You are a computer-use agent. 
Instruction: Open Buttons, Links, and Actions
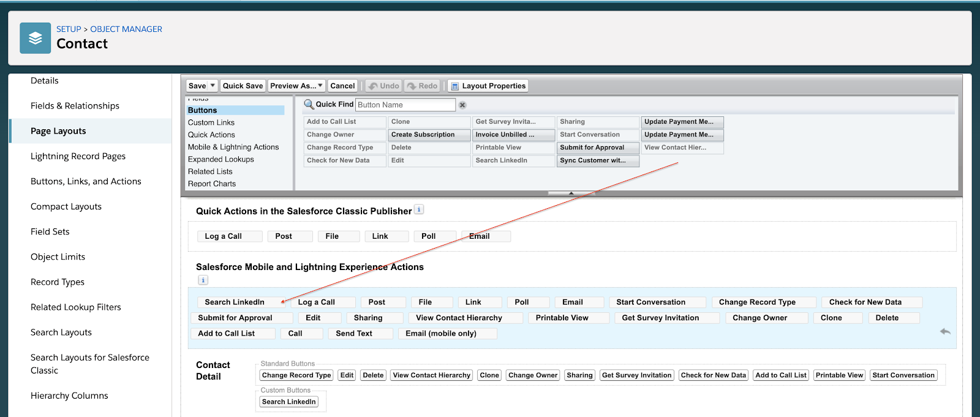click(86, 181)
